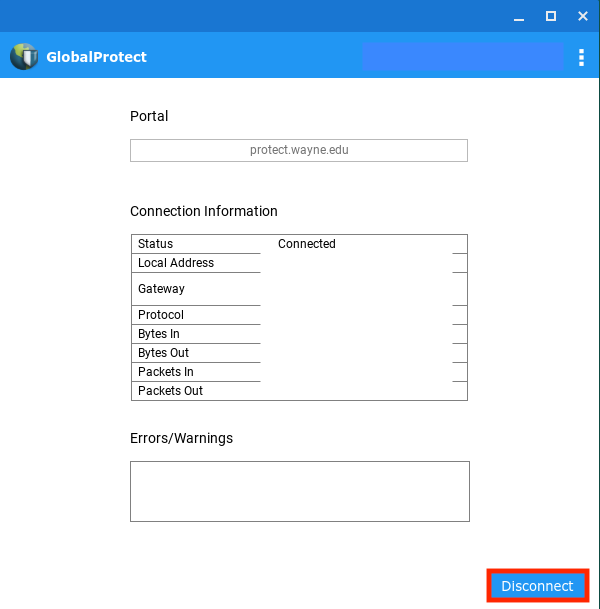
Task: Click the 'GlobalProtect' title text
Action: tap(96, 57)
